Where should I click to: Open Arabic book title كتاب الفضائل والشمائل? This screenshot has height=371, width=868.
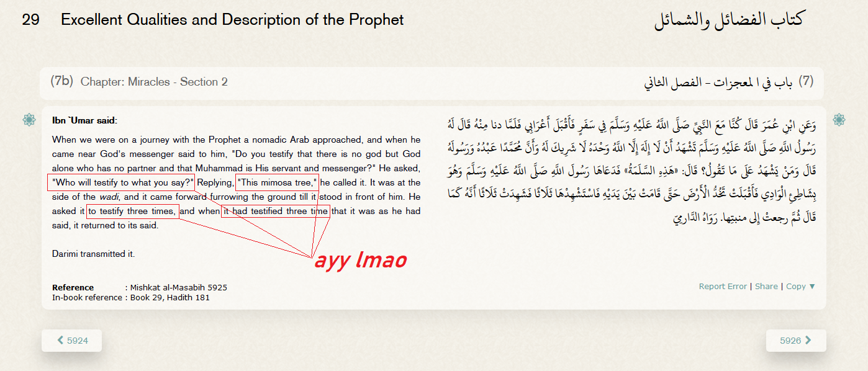[728, 20]
